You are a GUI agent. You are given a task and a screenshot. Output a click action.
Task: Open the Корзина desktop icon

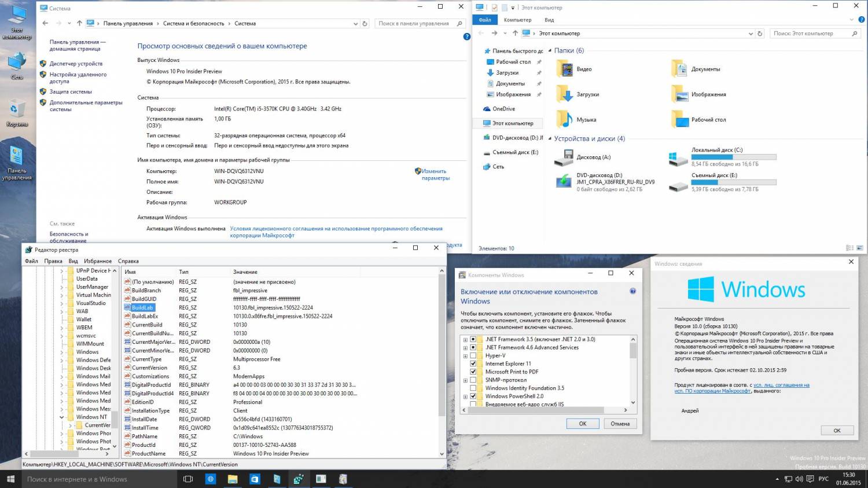pos(17,113)
